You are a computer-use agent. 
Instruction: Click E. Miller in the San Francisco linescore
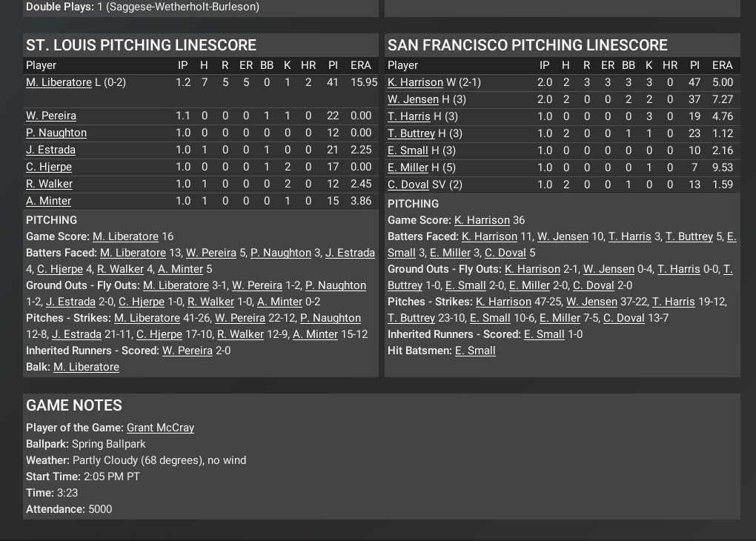click(408, 167)
